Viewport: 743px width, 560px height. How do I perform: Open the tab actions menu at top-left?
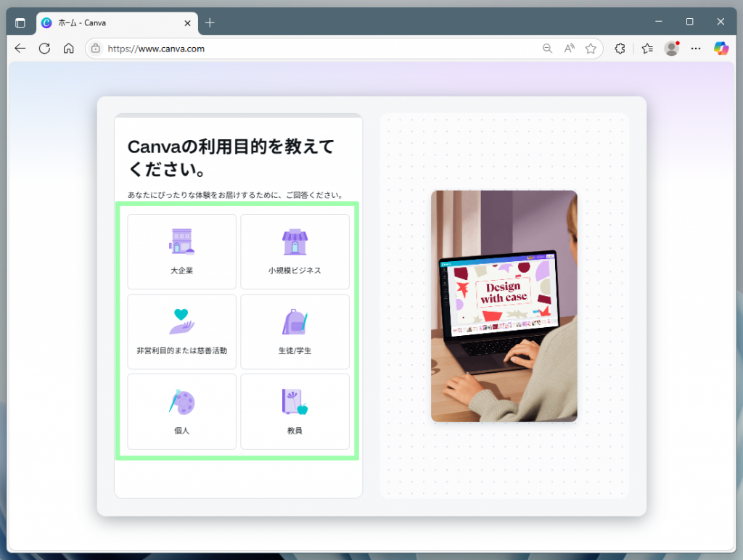[x=20, y=22]
